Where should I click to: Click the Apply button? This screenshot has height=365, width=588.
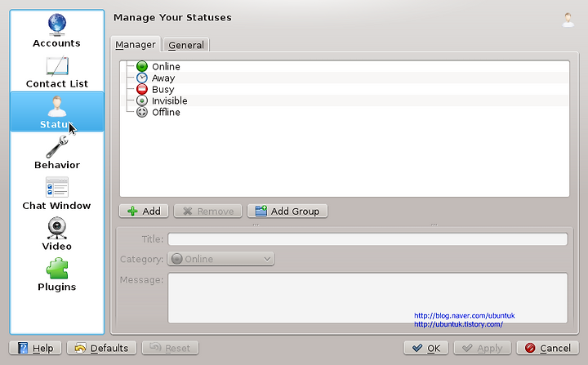[483, 348]
